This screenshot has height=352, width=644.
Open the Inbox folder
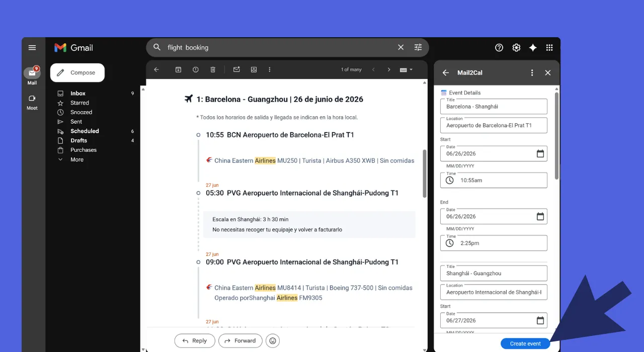78,93
